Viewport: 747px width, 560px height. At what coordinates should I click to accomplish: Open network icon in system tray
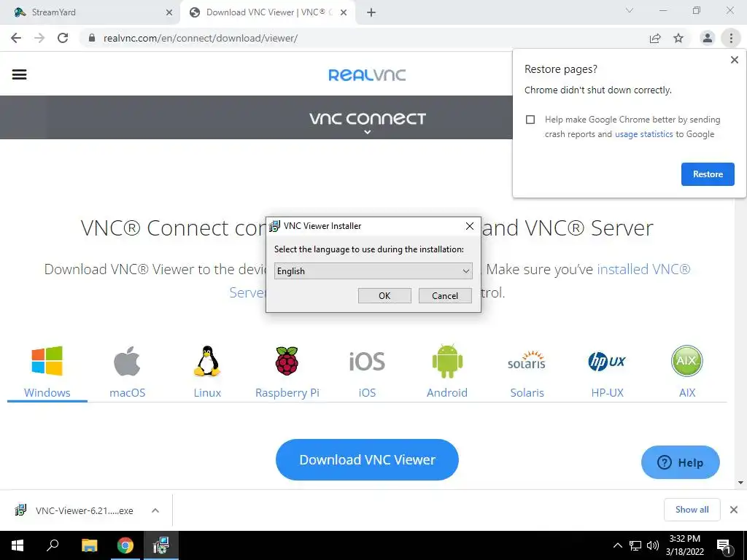click(x=635, y=545)
